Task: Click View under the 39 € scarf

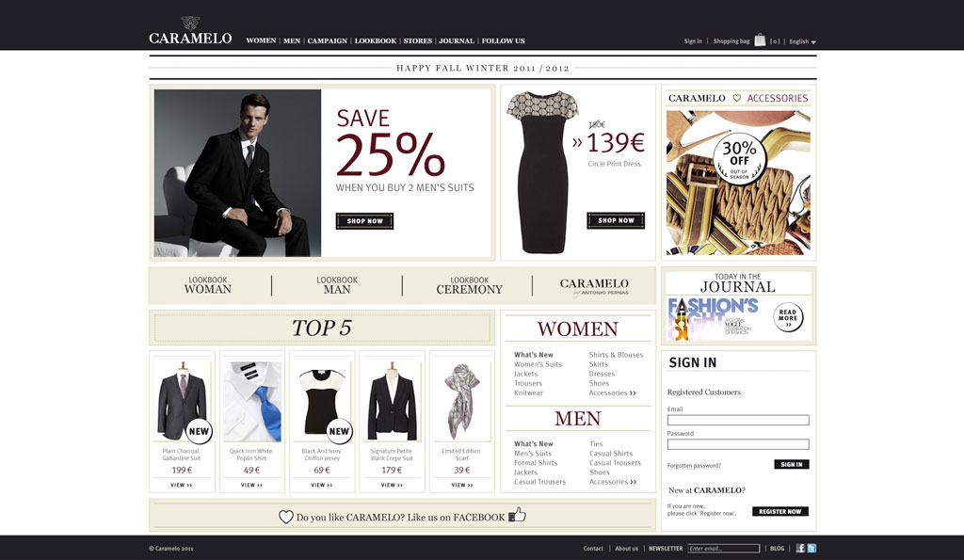Action: point(461,485)
